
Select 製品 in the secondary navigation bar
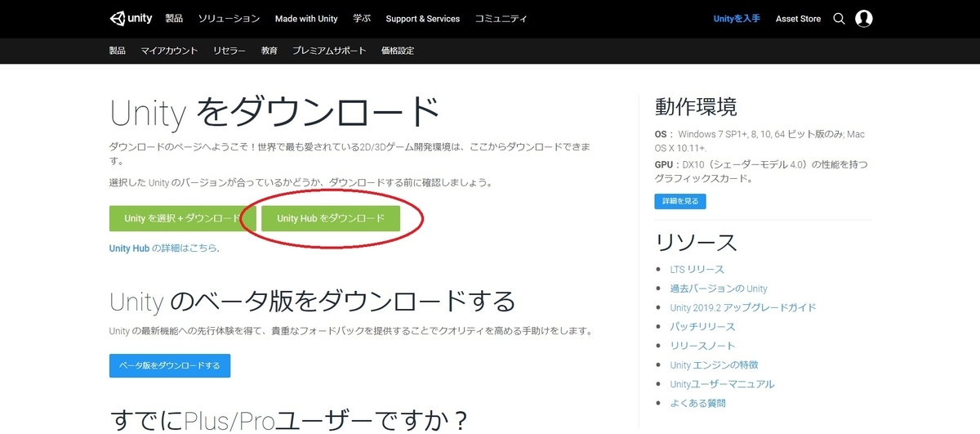118,51
